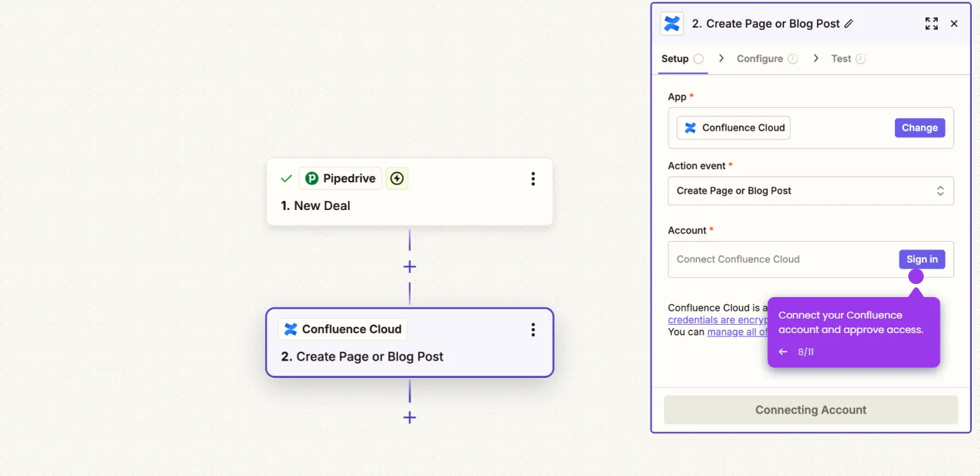Viewport: 980px width, 476px height.
Task: Open the Pipedrive step three-dot menu
Action: 533,179
